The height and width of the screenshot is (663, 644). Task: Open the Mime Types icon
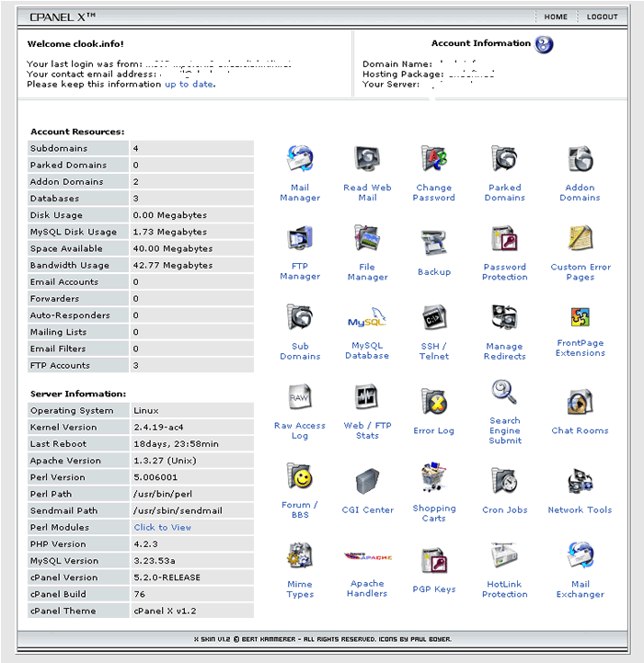tap(300, 555)
